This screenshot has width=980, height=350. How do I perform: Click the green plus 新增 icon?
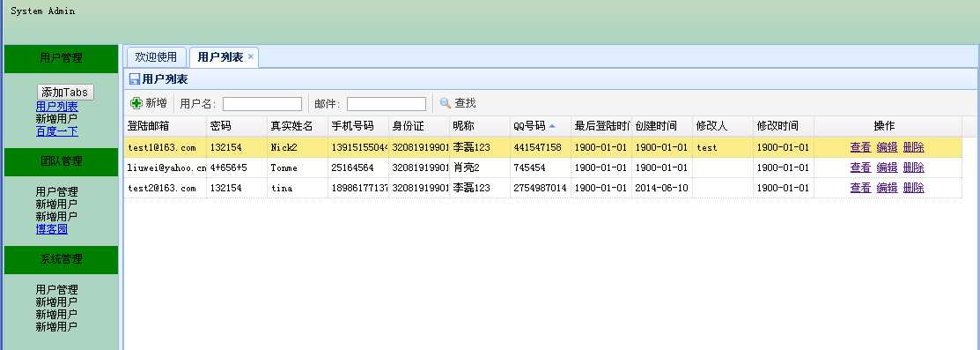pyautogui.click(x=136, y=103)
